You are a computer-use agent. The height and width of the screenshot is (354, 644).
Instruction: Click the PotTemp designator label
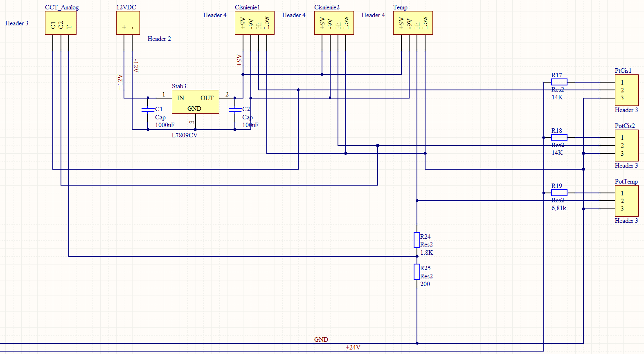coord(626,181)
